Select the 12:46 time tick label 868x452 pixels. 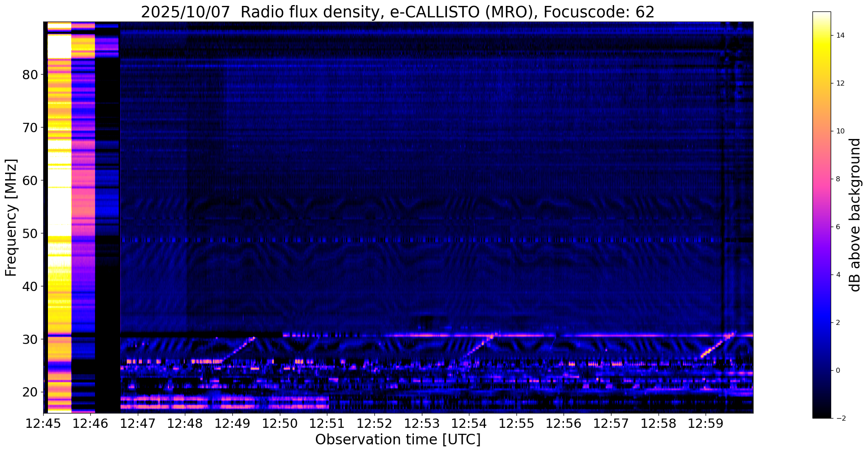tap(90, 423)
